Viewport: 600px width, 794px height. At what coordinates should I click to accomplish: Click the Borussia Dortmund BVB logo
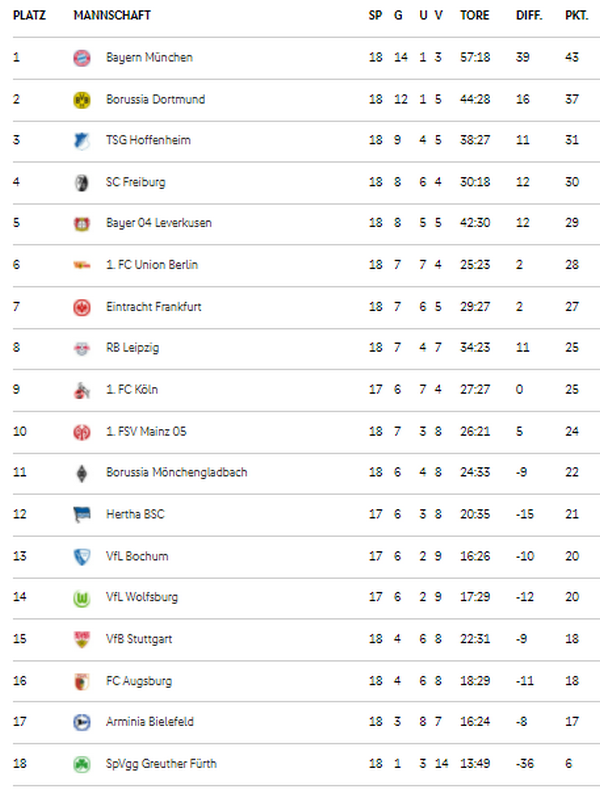(x=82, y=100)
